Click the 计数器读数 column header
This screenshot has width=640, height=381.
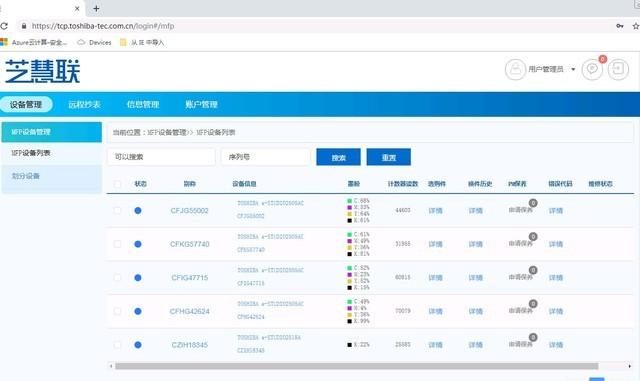tap(403, 184)
